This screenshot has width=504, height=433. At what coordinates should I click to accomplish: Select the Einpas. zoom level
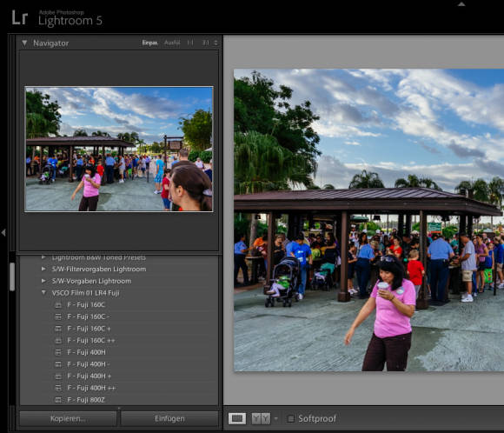[x=150, y=43]
